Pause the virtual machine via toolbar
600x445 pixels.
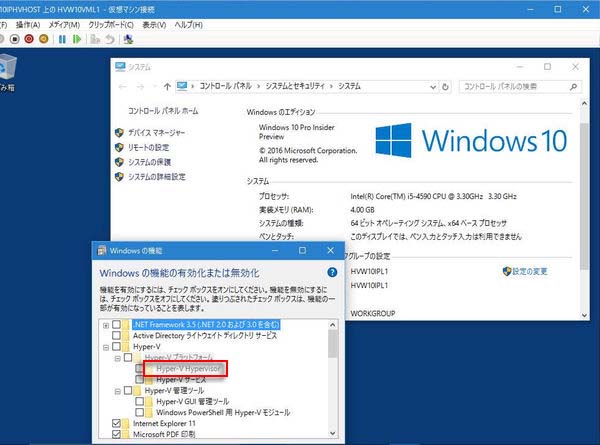click(62, 39)
